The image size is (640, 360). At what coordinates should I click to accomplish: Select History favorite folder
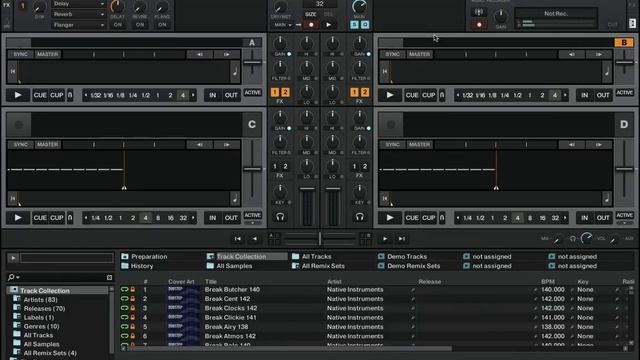[137, 266]
